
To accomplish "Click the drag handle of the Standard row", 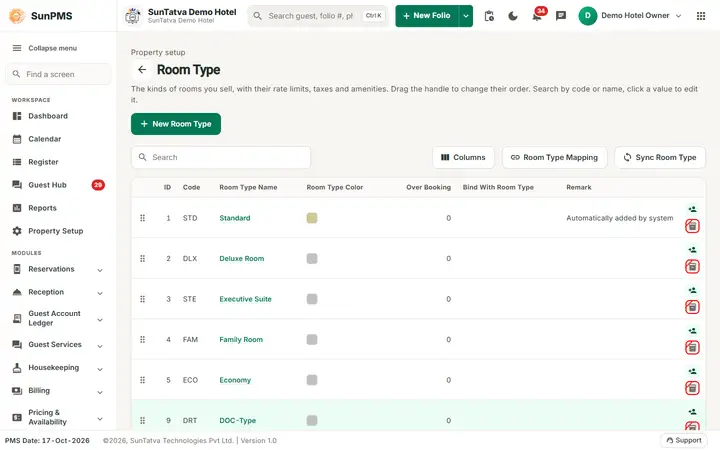I will point(142,218).
